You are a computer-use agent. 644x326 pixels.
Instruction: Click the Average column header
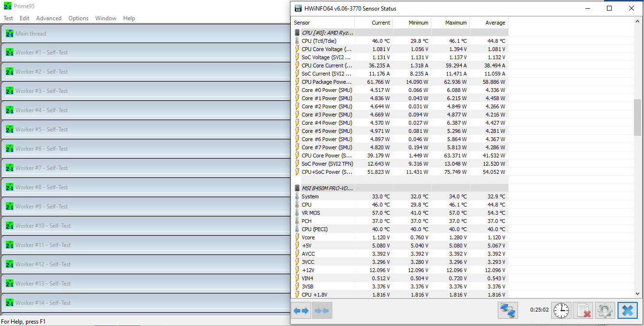pos(489,23)
